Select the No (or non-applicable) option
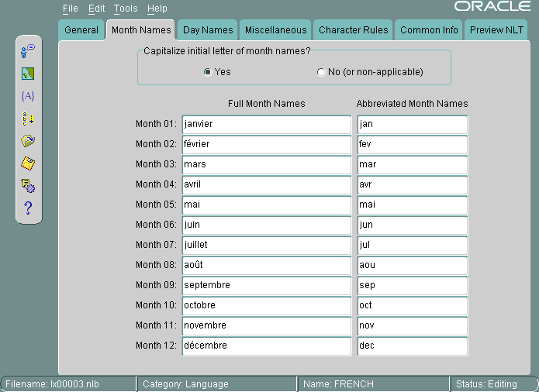The width and height of the screenshot is (539, 392). click(321, 72)
